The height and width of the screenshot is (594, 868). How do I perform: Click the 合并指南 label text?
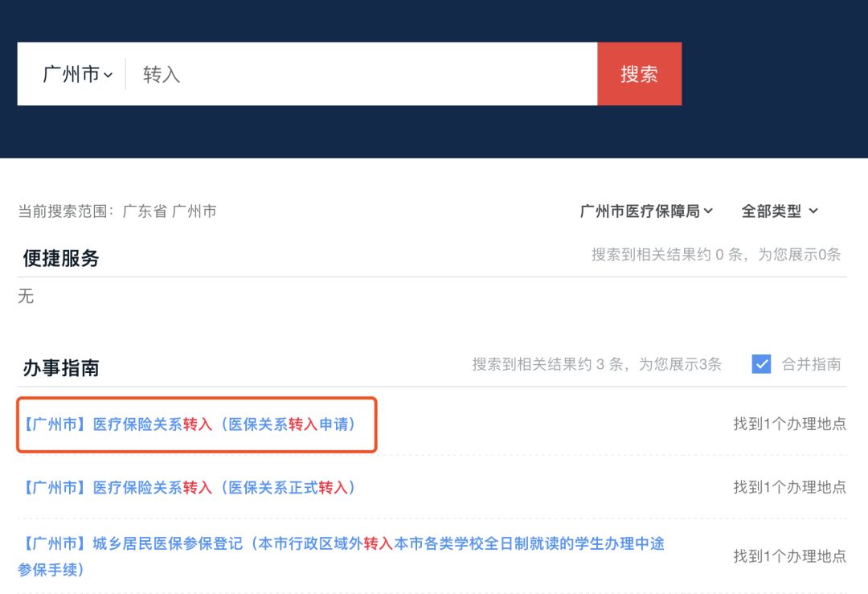tap(810, 364)
